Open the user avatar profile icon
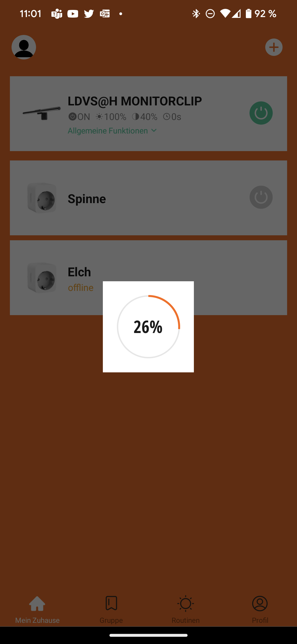Viewport: 297px width, 644px height. 24,47
